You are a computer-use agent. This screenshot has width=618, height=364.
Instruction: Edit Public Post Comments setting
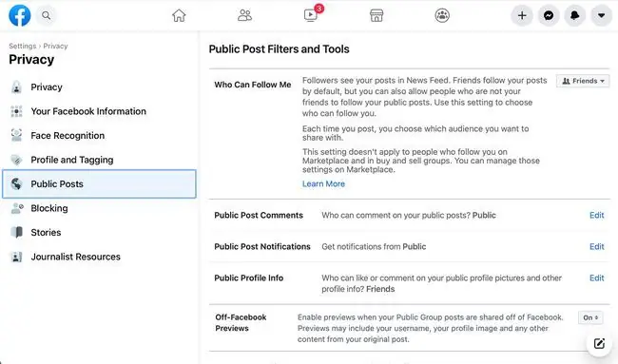[x=596, y=215]
